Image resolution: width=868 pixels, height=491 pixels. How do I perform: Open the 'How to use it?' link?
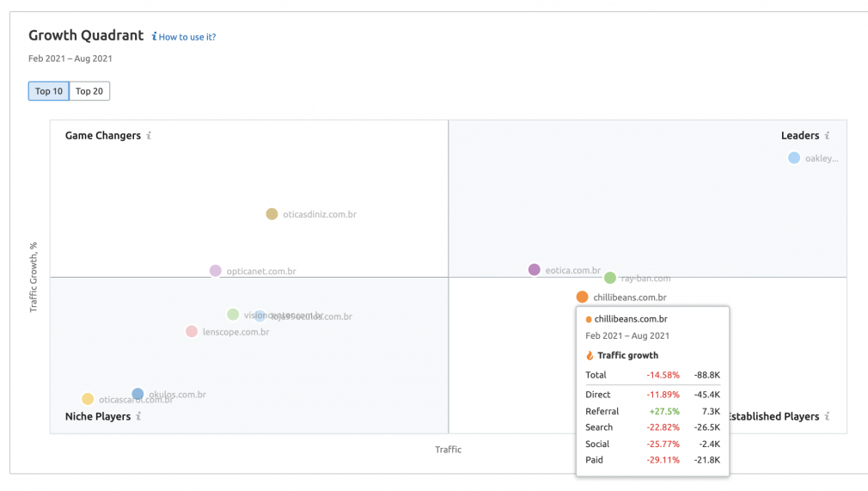184,37
